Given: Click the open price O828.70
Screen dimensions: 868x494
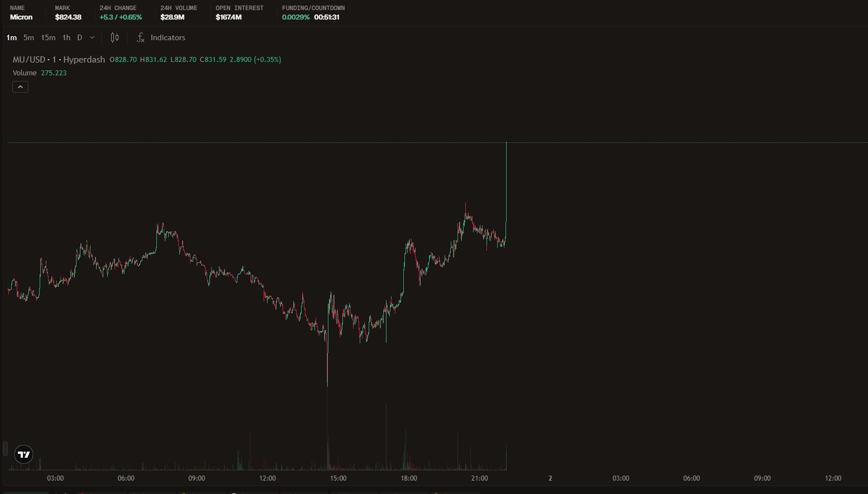Looking at the screenshot, I should click(123, 60).
